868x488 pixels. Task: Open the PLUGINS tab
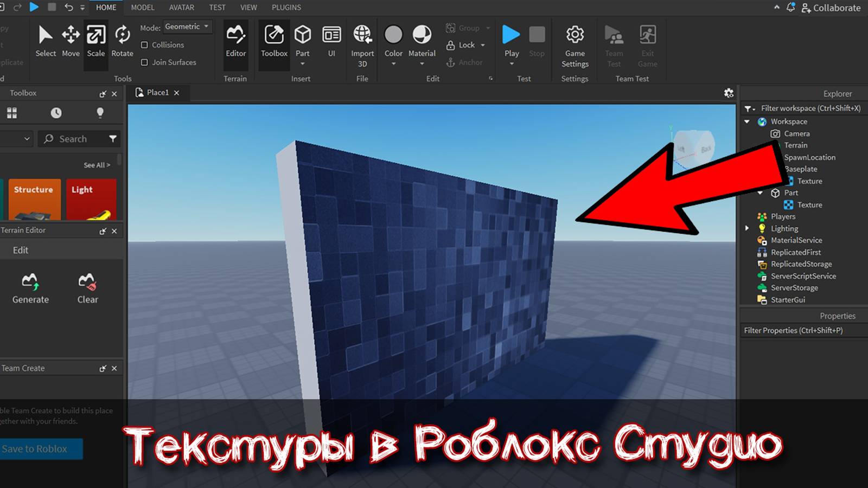[286, 8]
